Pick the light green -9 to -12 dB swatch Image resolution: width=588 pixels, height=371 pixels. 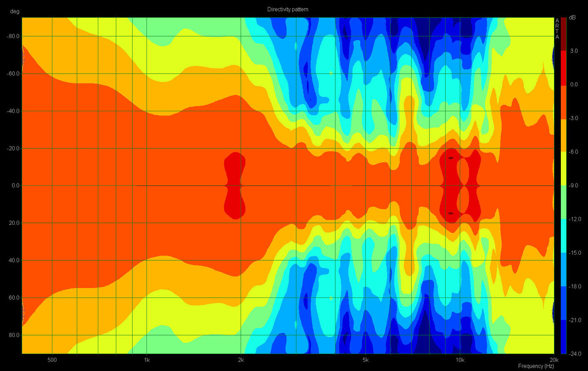[564, 202]
